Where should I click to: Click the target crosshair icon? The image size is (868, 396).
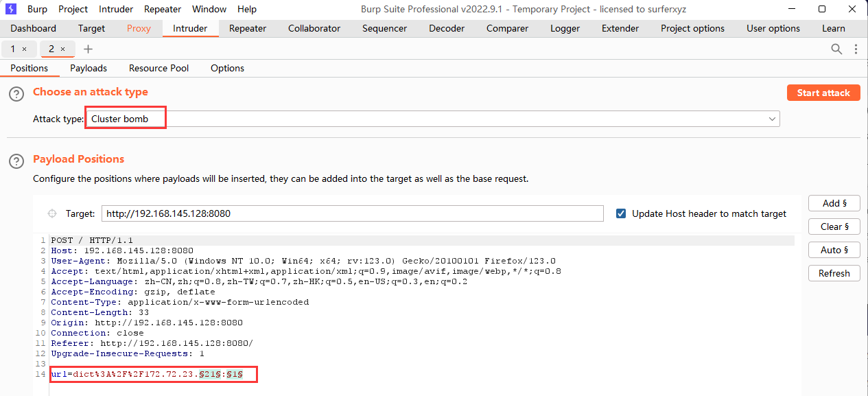click(x=52, y=213)
